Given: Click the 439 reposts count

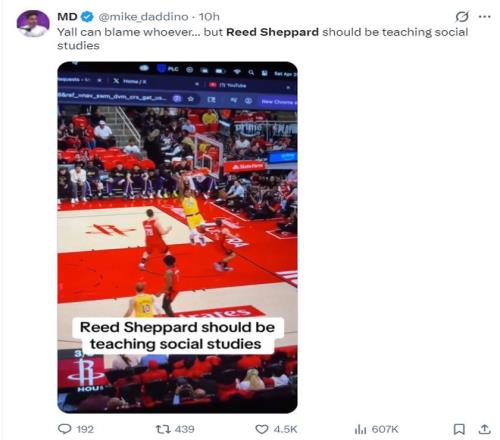Looking at the screenshot, I should tap(185, 429).
